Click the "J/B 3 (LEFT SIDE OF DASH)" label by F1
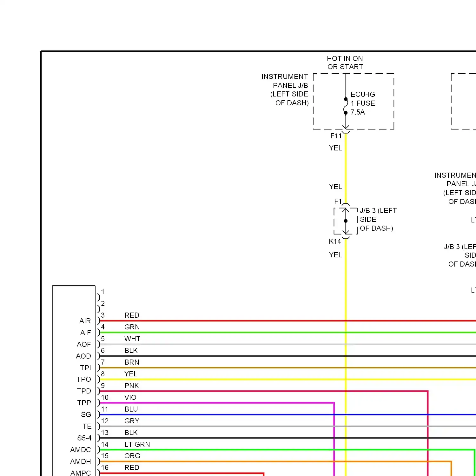The width and height of the screenshot is (476, 476). (x=378, y=219)
